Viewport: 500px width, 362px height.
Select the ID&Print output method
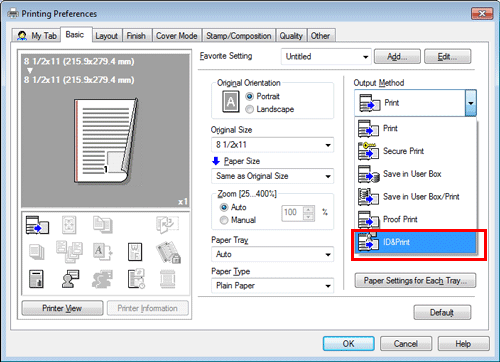pos(416,242)
